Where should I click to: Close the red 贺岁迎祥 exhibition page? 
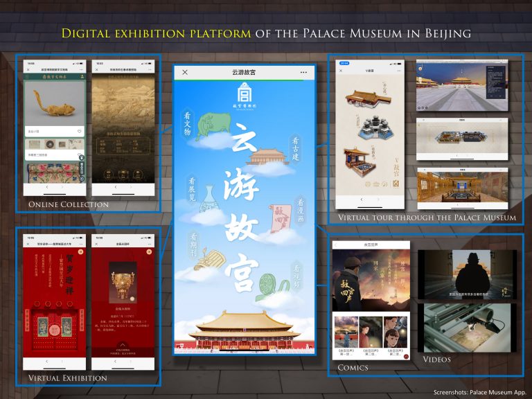point(28,244)
